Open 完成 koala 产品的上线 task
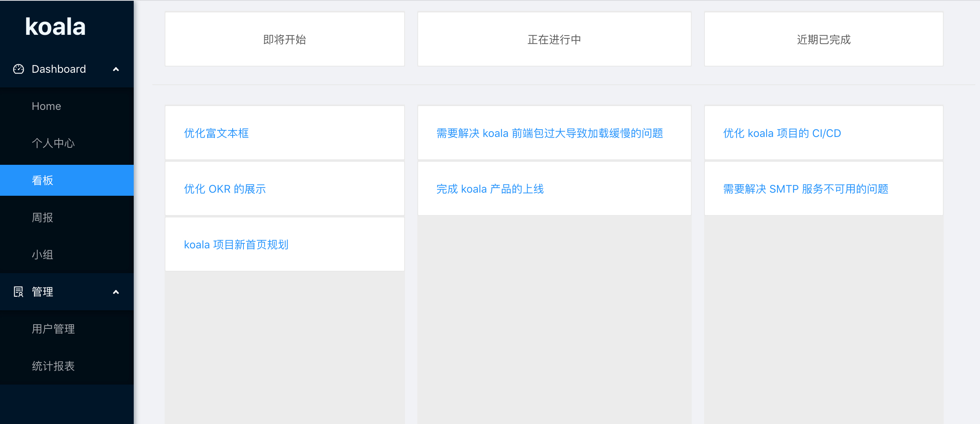 point(491,189)
